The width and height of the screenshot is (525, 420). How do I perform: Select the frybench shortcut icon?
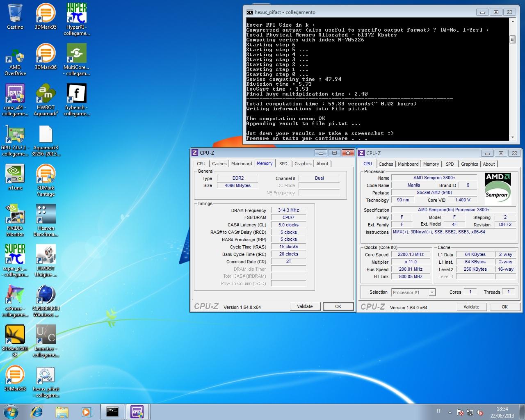77,100
